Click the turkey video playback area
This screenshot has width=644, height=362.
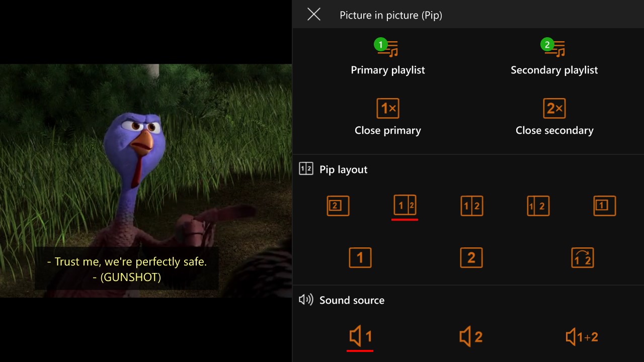click(146, 180)
